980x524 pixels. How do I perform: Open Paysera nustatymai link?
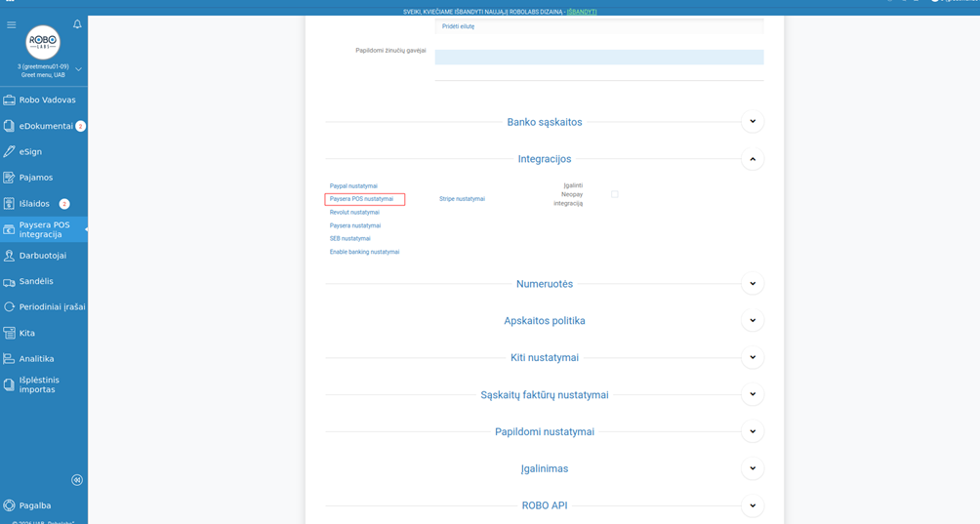click(x=355, y=225)
